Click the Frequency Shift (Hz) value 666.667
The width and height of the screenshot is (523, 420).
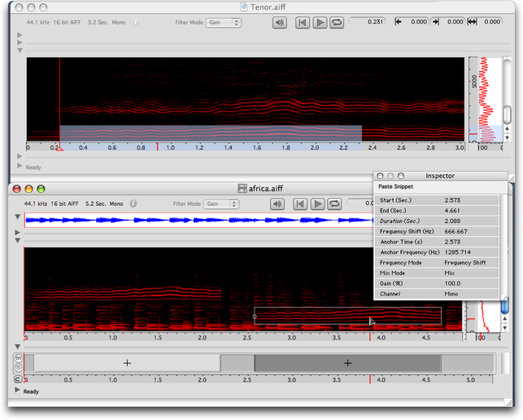pos(455,231)
